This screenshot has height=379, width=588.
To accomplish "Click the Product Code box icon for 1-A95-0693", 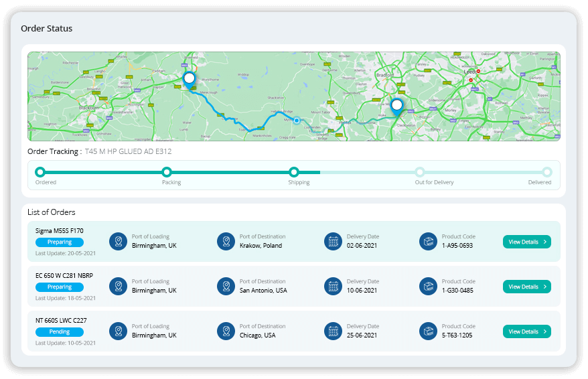I will point(429,241).
